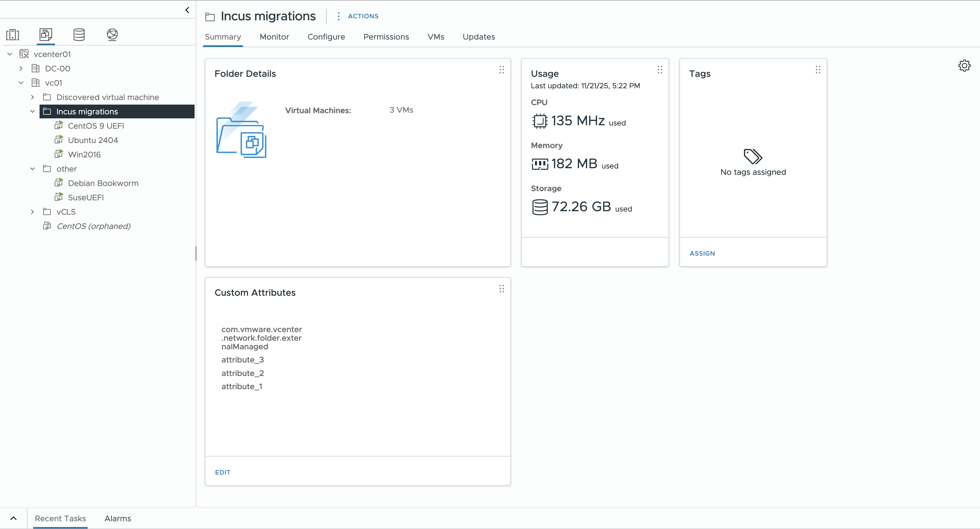Open the Storage inventory view

tap(79, 35)
